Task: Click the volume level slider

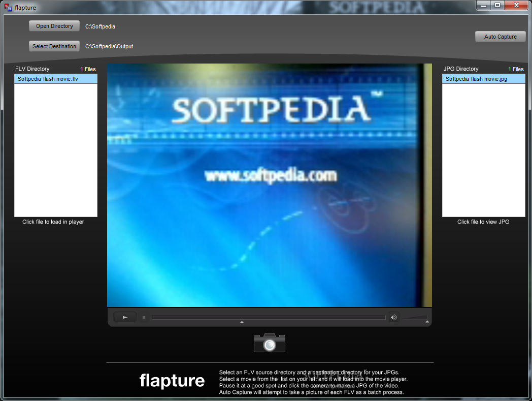Action: click(415, 318)
